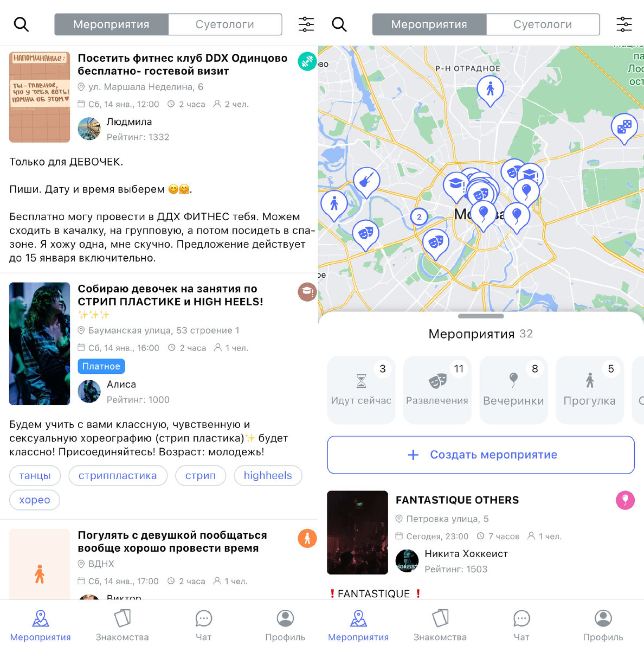
Task: Expand the events sheet drag handle
Action: point(481,316)
